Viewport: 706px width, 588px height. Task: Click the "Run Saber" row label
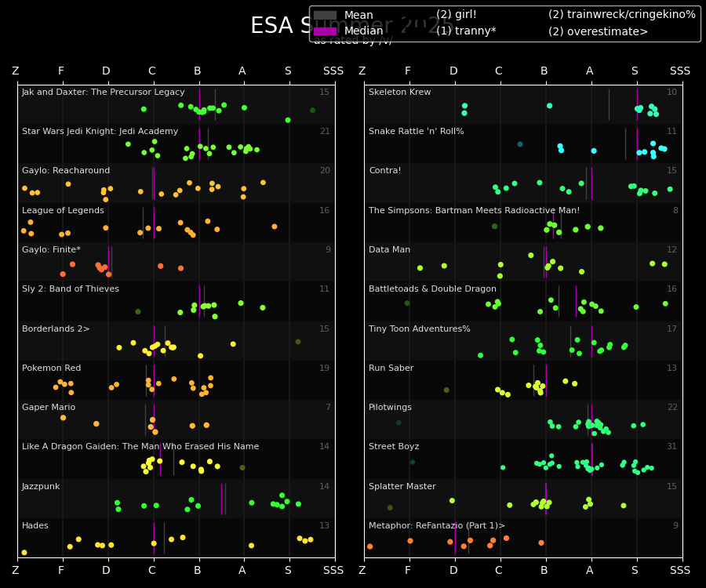click(391, 368)
